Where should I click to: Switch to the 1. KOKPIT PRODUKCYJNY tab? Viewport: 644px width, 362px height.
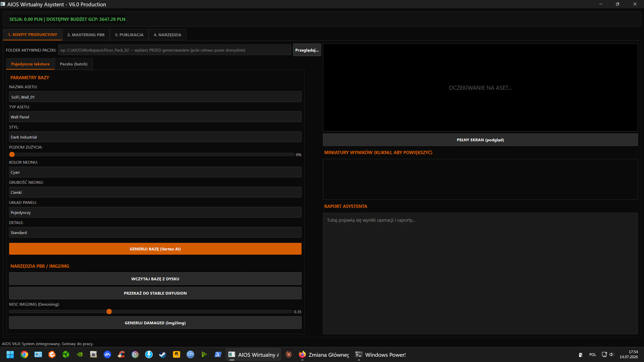(x=32, y=35)
